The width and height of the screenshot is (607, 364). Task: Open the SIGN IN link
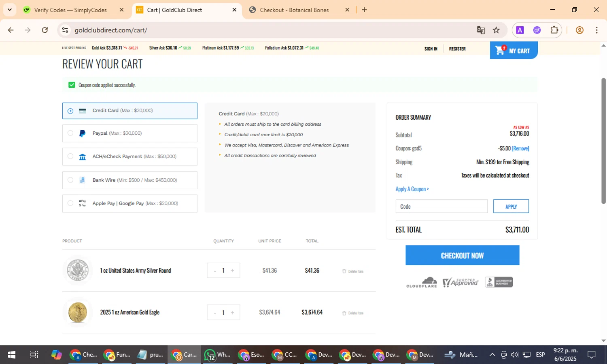(431, 49)
